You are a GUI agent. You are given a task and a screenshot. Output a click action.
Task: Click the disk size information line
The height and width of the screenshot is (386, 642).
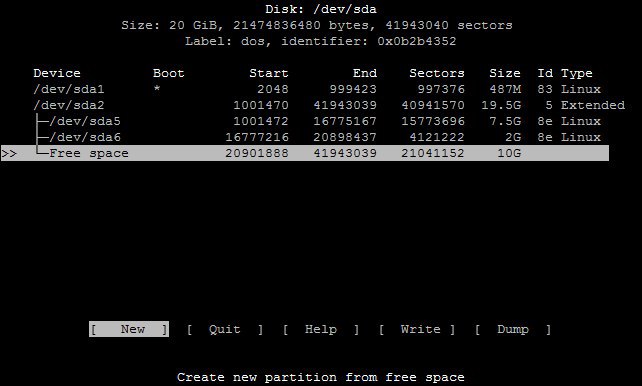point(317,25)
